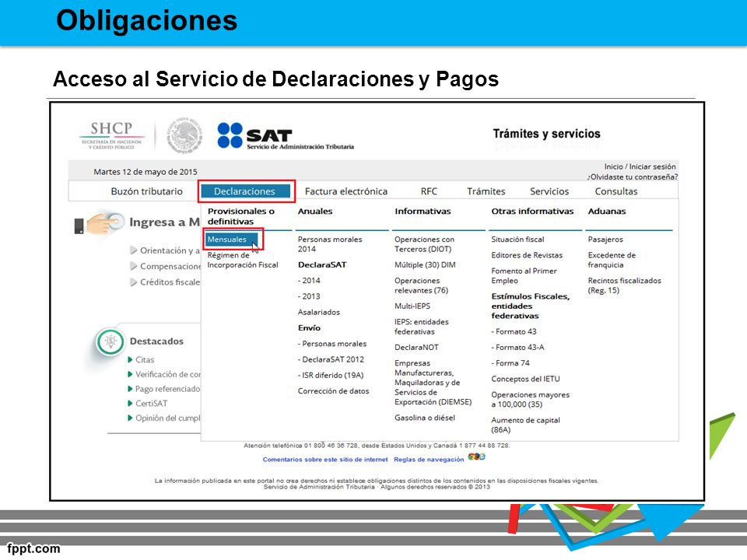Open Situación fiscal link
The image size is (747, 560).
tap(517, 239)
